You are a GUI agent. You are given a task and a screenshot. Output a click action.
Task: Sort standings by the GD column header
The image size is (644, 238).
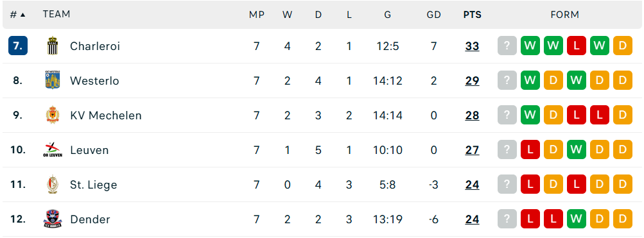(433, 15)
